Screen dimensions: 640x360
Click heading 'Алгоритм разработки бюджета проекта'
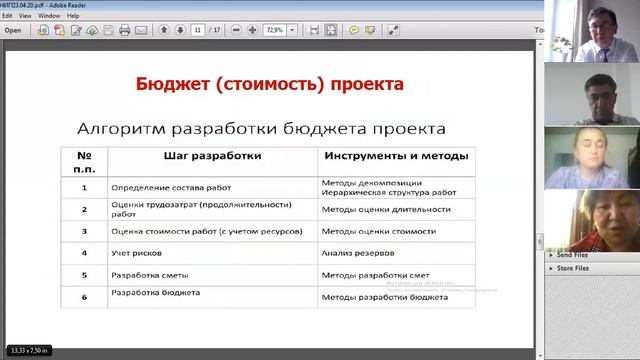pos(261,129)
